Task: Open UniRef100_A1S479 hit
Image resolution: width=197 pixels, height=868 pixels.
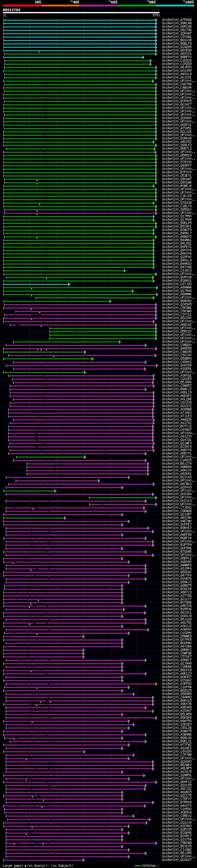Action: pos(177,772)
